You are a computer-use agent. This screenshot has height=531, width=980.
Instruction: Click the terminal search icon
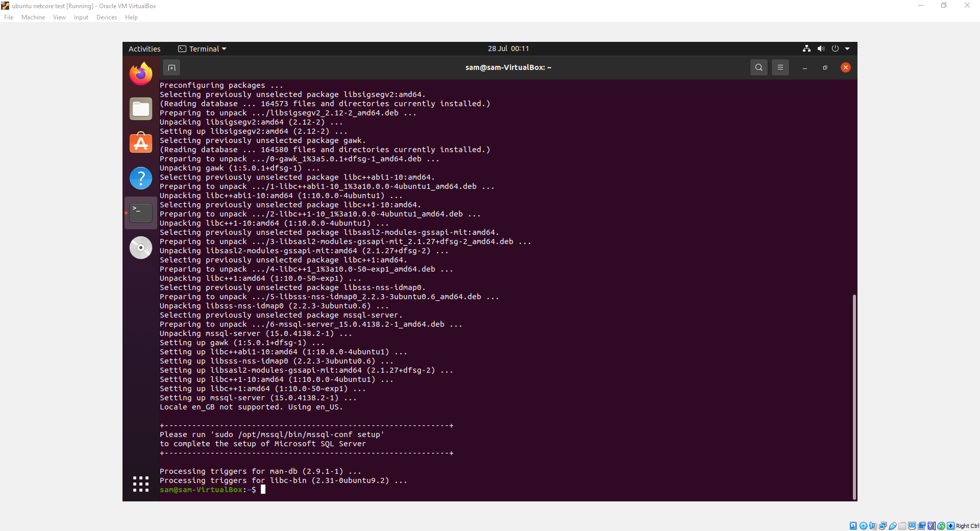759,67
